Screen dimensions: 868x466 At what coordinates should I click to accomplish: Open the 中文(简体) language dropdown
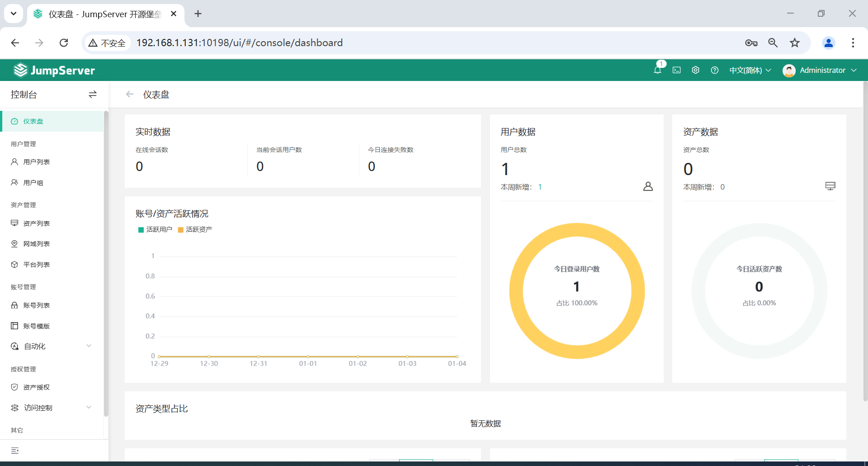(750, 70)
